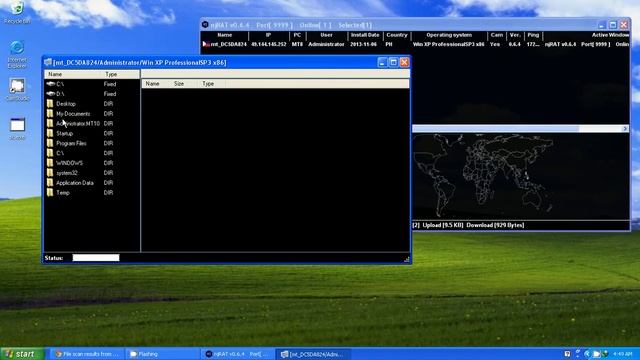Click the Ver. column header
Image resolution: width=640 pixels, height=360 pixels.
(x=515, y=35)
